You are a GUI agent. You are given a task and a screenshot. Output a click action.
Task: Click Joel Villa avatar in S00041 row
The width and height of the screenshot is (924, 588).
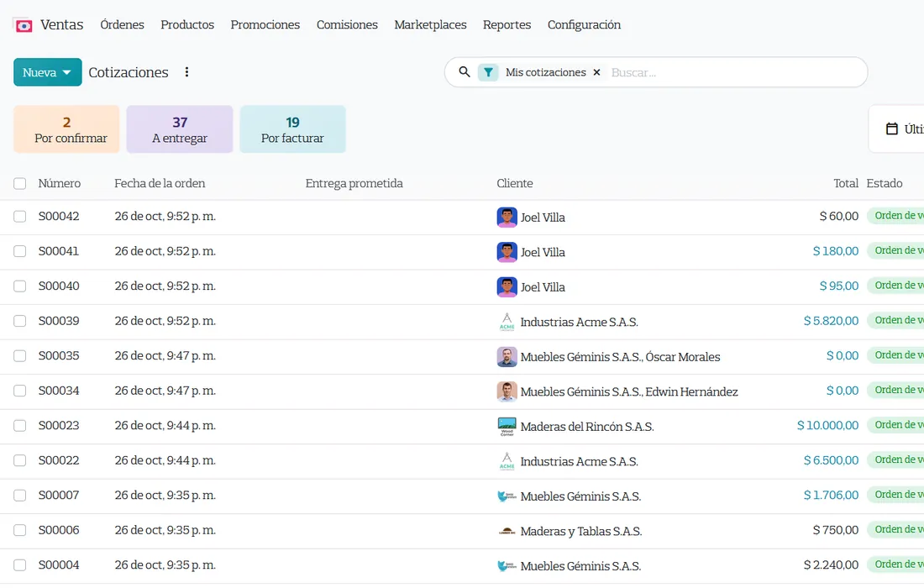(507, 251)
